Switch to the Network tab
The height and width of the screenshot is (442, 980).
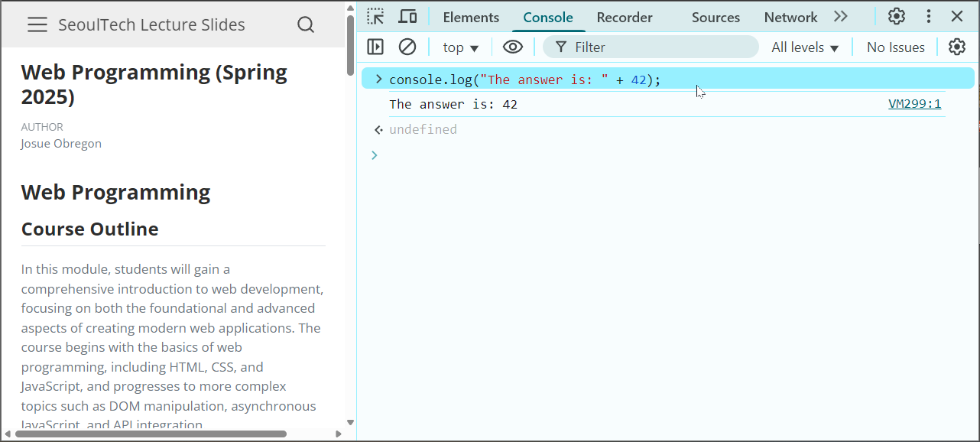[790, 17]
